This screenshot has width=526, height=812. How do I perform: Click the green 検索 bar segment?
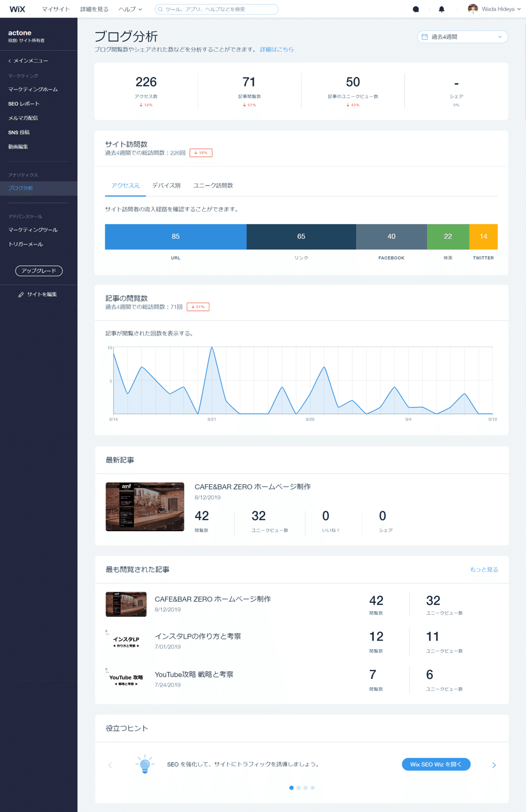pyautogui.click(x=448, y=237)
